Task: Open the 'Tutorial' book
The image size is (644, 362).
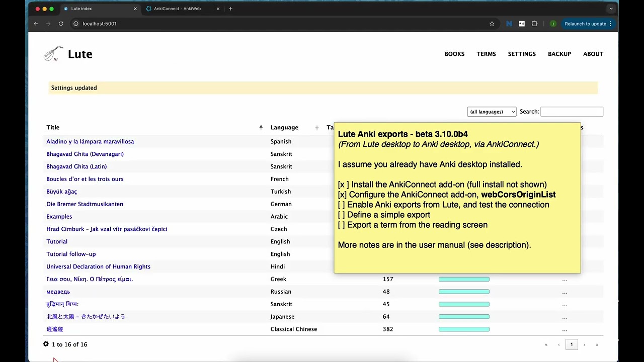Action: (57, 241)
